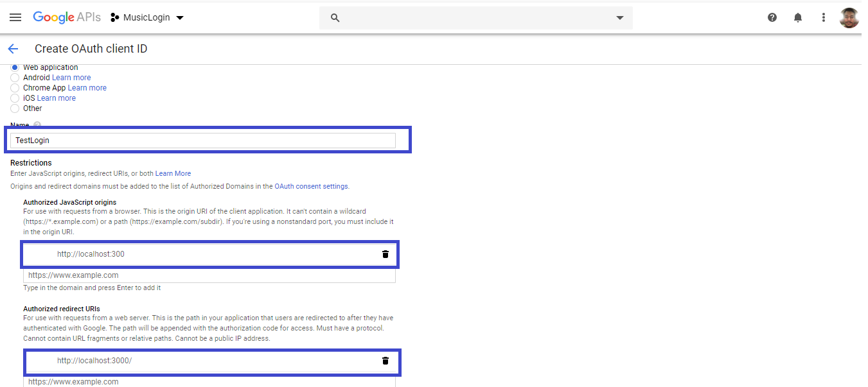The width and height of the screenshot is (868, 387).
Task: Delete the http://localhost:300 origin entry
Action: click(385, 254)
